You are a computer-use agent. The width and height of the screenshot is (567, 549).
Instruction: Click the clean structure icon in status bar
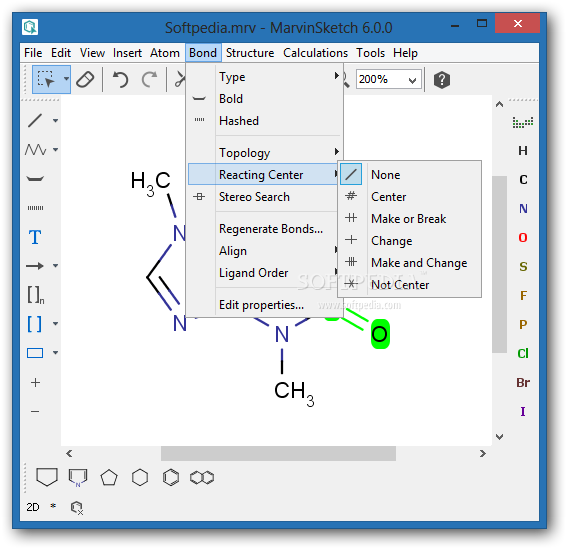coord(77,507)
